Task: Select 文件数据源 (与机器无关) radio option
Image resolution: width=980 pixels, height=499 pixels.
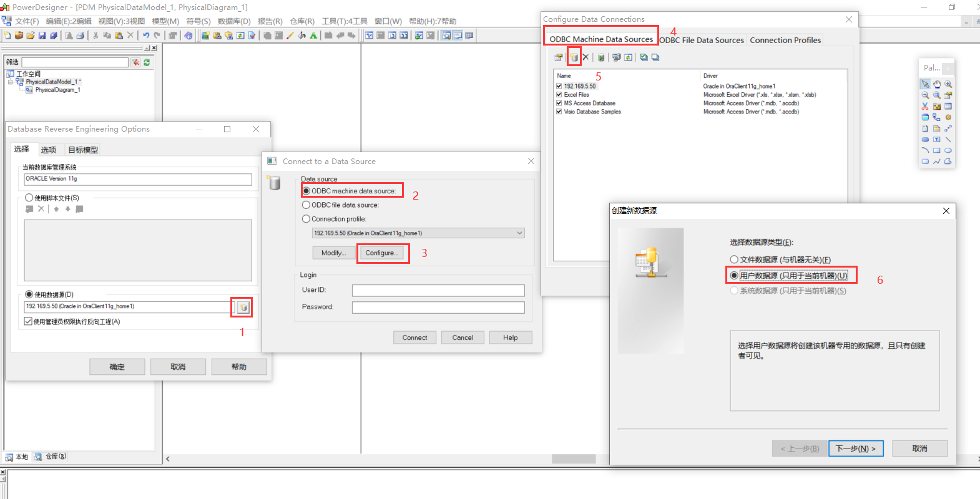Action: [x=734, y=259]
